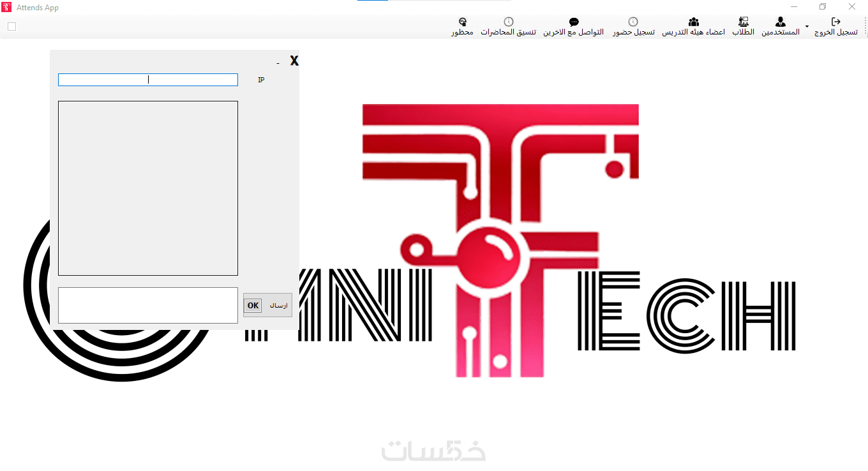Send the message with ارسال OK button

[267, 305]
